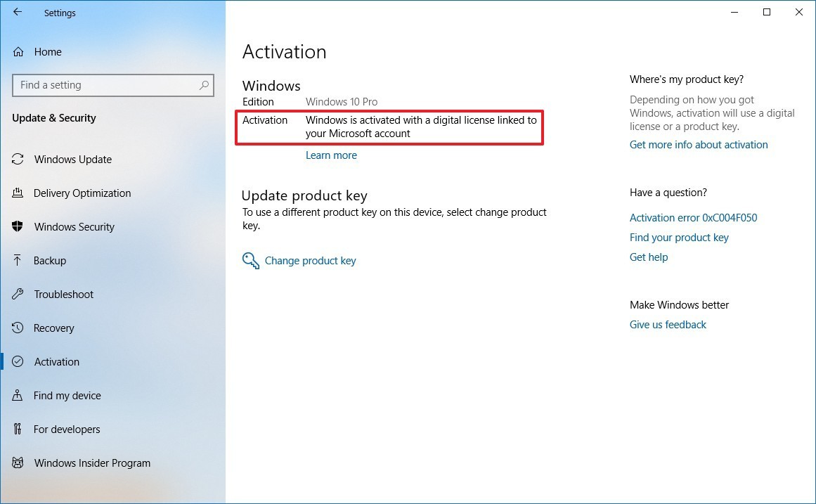Open the Recovery section
Screen dimensions: 816x504
54,328
